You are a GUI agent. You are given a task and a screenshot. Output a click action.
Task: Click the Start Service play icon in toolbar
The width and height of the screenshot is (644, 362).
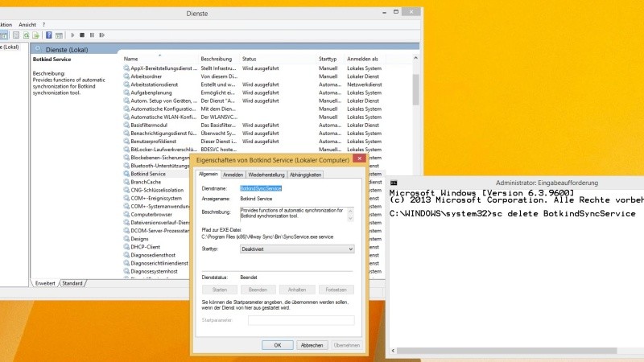pos(72,35)
